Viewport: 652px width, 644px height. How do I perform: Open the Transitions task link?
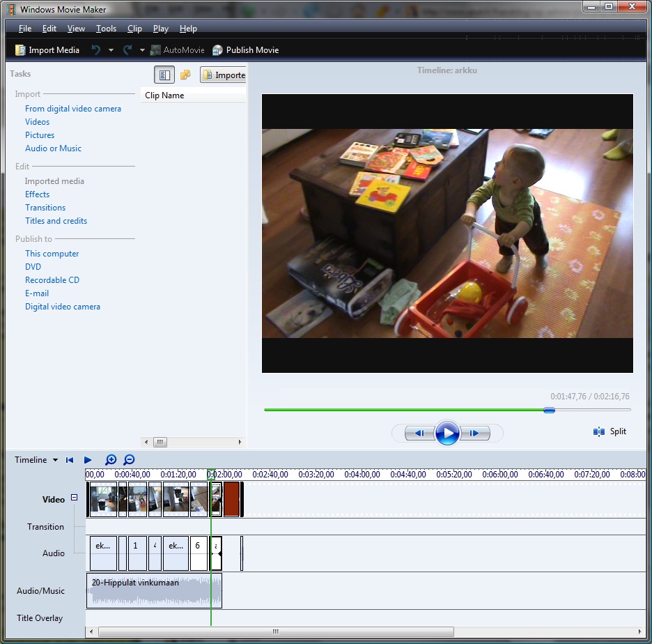[45, 208]
